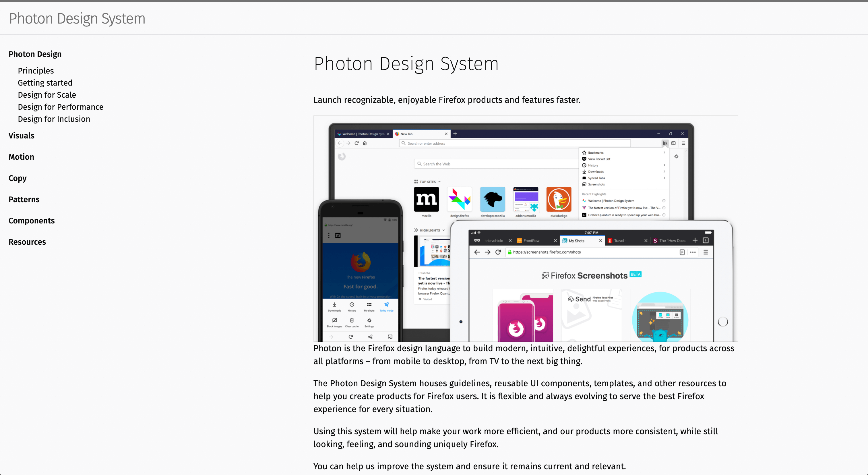
Task: Select the Components section
Action: (x=32, y=221)
